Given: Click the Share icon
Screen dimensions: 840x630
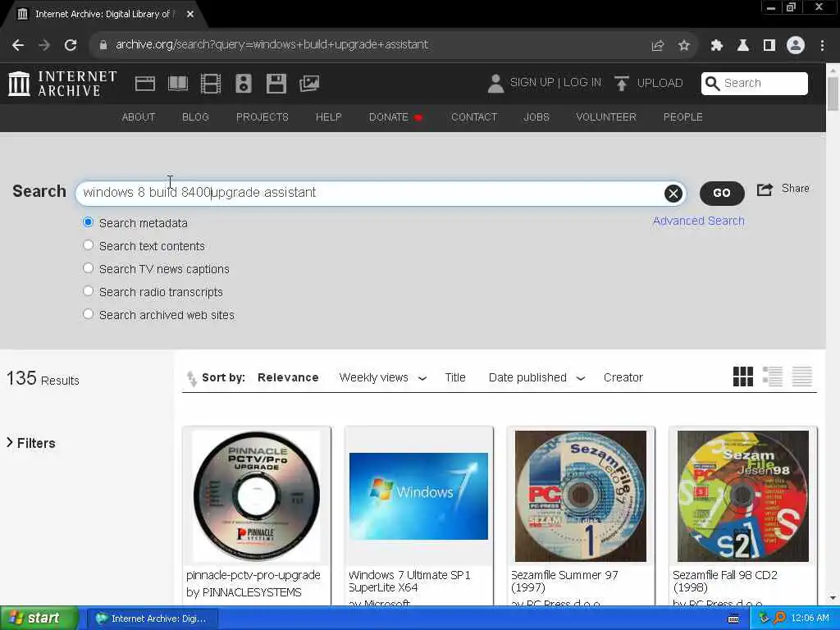Looking at the screenshot, I should click(765, 189).
